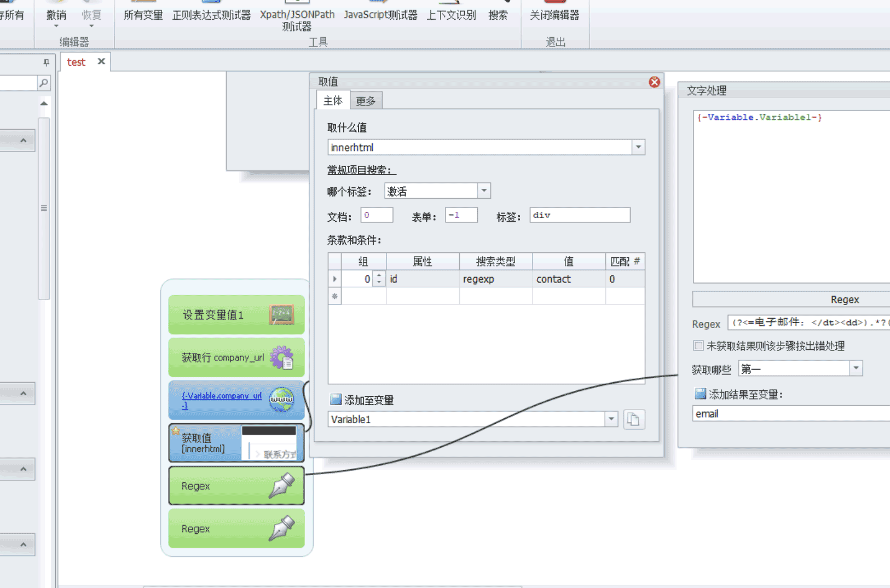Click the www globe icon on navigation step
The width and height of the screenshot is (890, 588).
tap(281, 400)
